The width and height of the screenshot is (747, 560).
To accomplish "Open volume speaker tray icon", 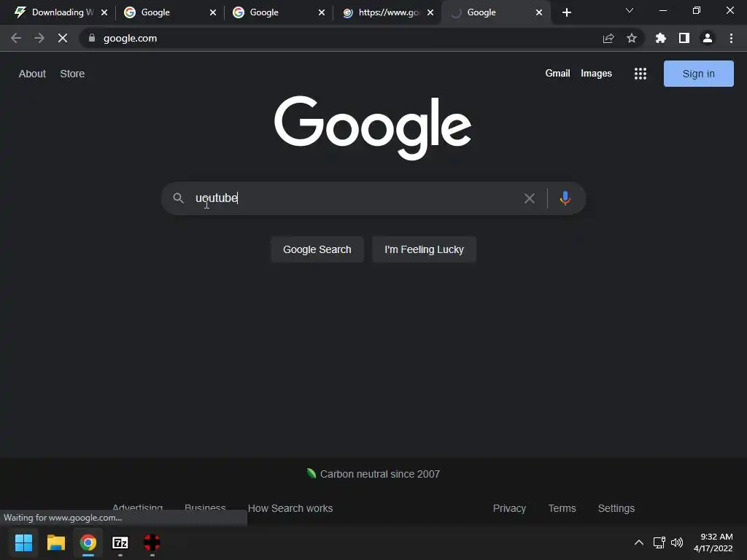I will click(x=677, y=542).
